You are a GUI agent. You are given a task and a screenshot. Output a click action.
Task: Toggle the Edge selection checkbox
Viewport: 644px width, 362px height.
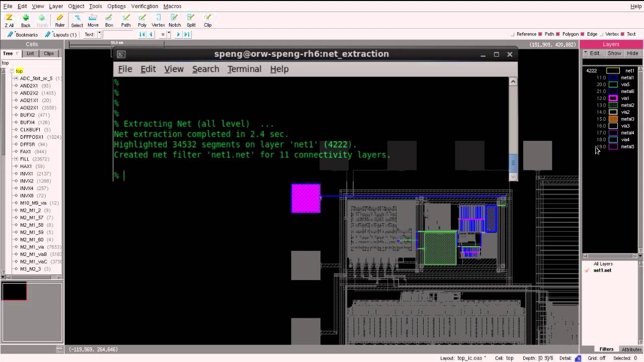[x=583, y=35]
